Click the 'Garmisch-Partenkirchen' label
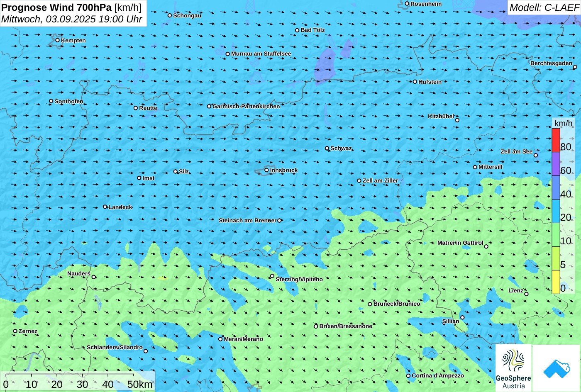 coord(246,106)
